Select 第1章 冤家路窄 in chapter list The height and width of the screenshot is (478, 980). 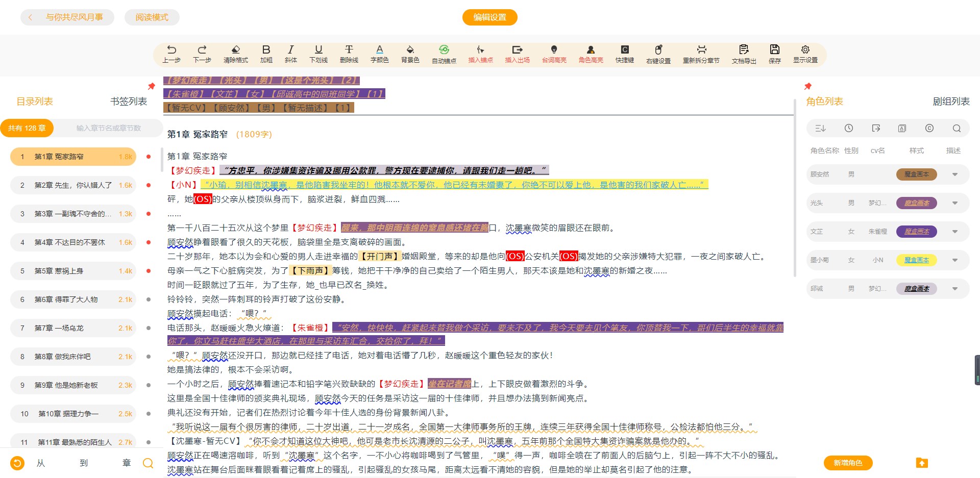(x=73, y=157)
